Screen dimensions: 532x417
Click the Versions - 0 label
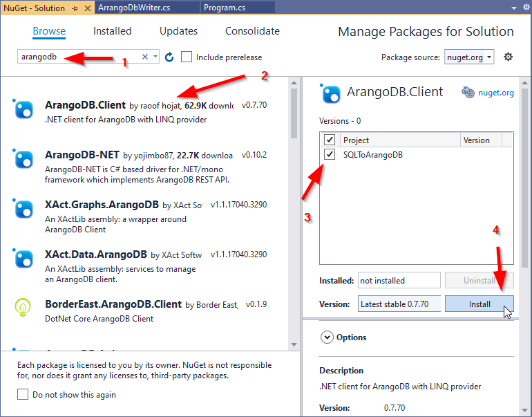[340, 121]
